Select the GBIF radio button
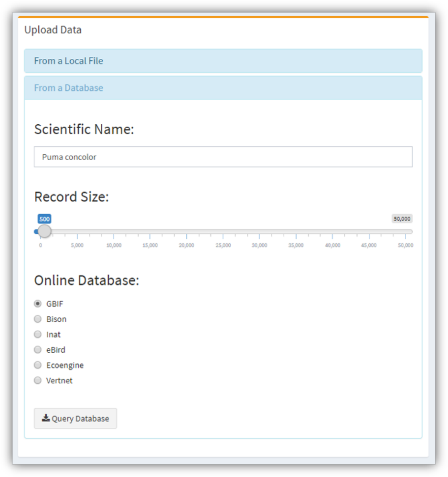 coord(38,304)
